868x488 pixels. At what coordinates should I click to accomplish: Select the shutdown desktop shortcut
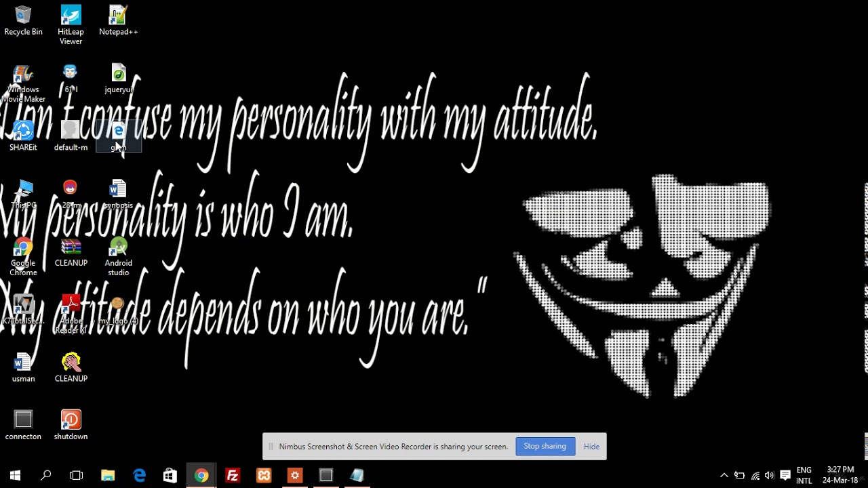[x=71, y=426]
